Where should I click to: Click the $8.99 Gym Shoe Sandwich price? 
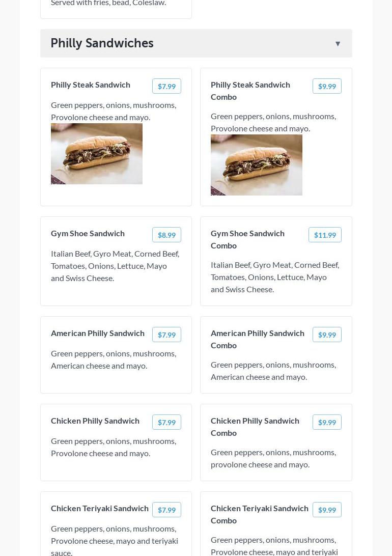point(166,235)
